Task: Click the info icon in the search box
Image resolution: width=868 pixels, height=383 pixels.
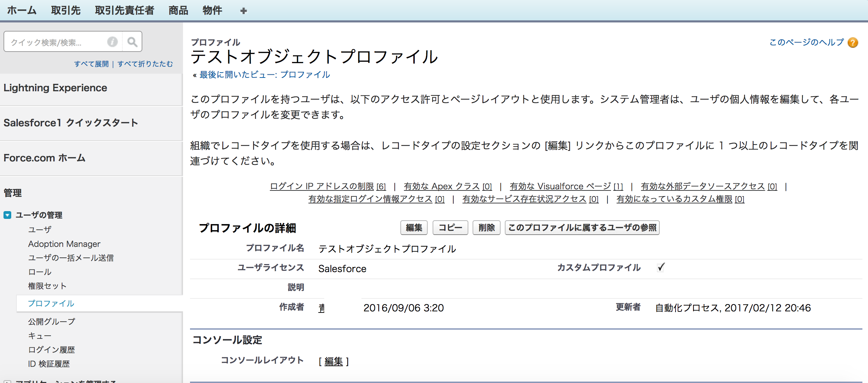Action: coord(112,42)
